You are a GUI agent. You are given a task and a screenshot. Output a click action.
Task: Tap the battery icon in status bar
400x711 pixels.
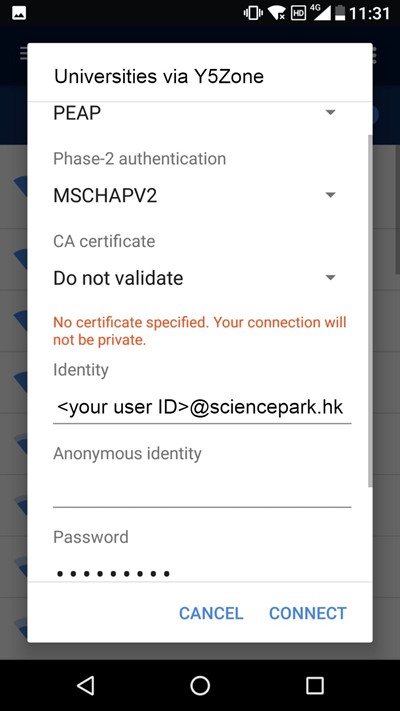(x=340, y=13)
